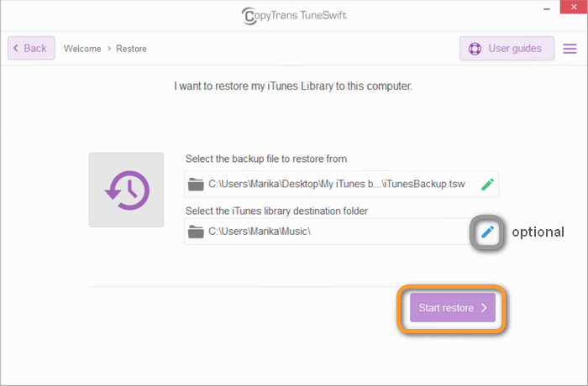Screen dimensions: 588x386
Task: Click the "restore my iTunes Library" heading
Action: click(293, 86)
